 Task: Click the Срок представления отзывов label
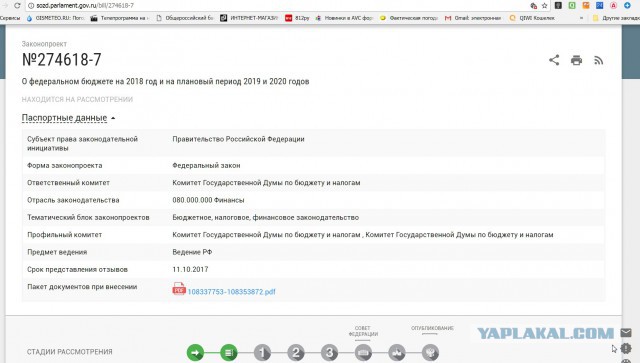(77, 269)
